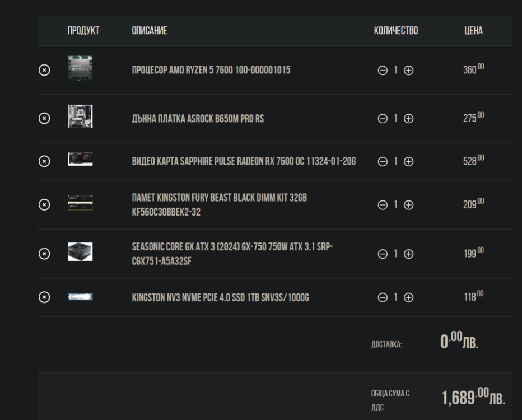The width and height of the screenshot is (522, 420).
Task: Increase quantity of Seasonic Core GX PSU
Action: pyautogui.click(x=408, y=254)
